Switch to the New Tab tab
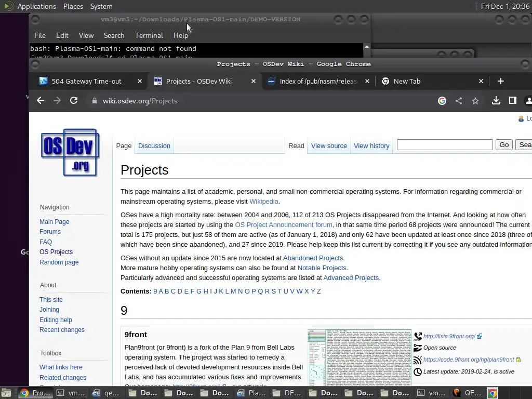This screenshot has width=532, height=399. pyautogui.click(x=407, y=81)
